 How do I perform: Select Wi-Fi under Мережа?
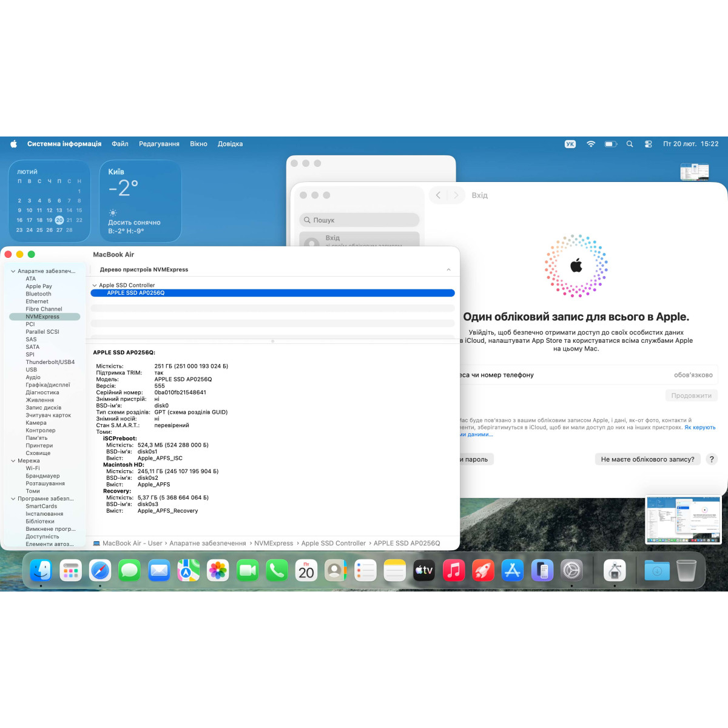[33, 468]
